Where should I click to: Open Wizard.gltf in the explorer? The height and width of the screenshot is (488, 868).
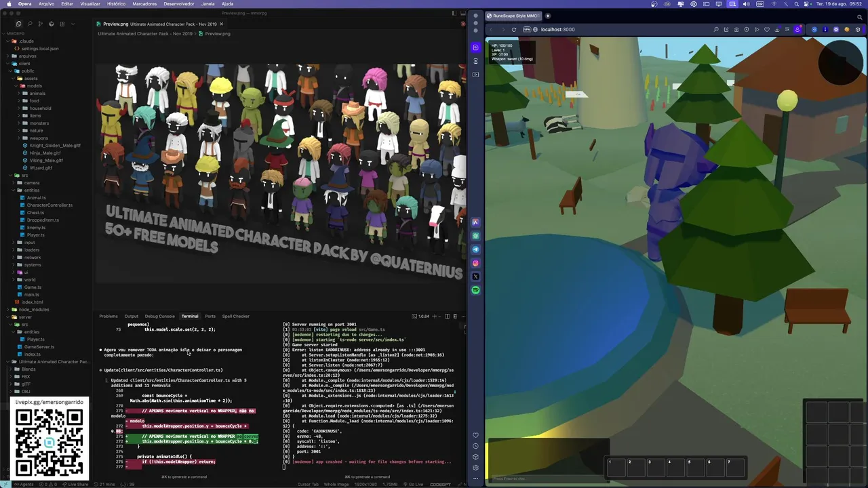pos(41,167)
